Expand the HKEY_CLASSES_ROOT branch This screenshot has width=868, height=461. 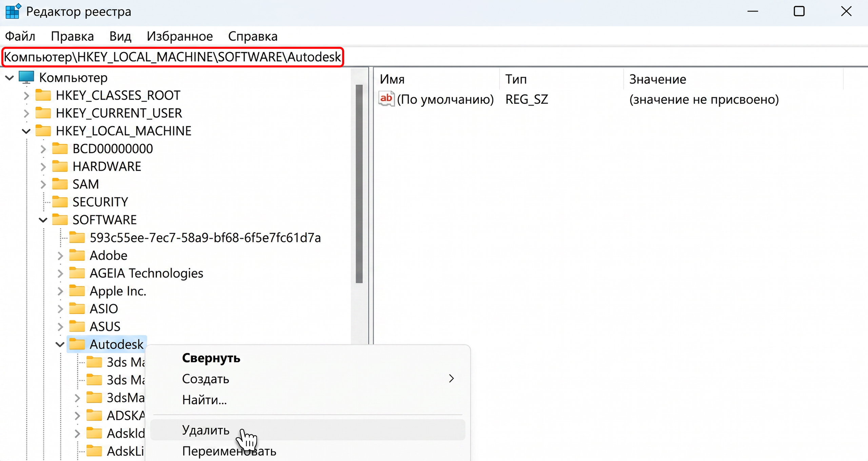coord(26,96)
